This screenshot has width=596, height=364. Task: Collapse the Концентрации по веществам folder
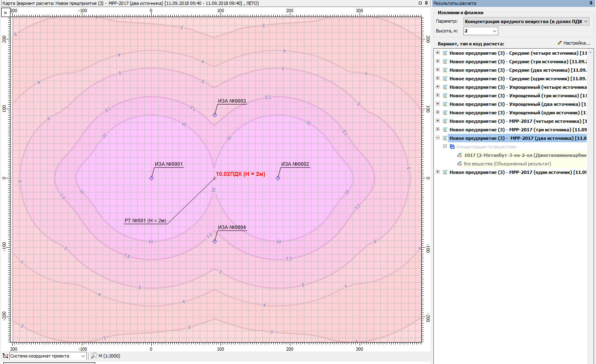coord(445,147)
